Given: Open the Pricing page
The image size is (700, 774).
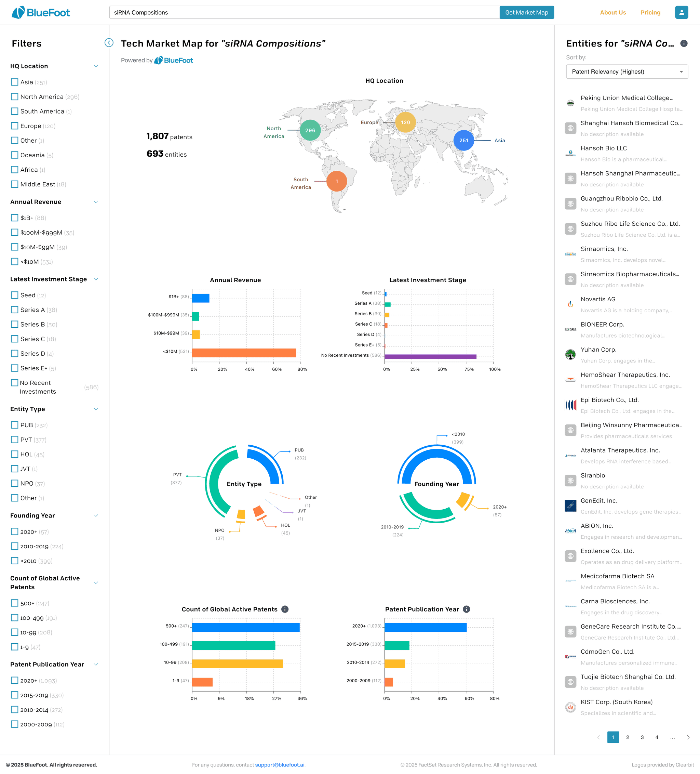Looking at the screenshot, I should tap(650, 12).
